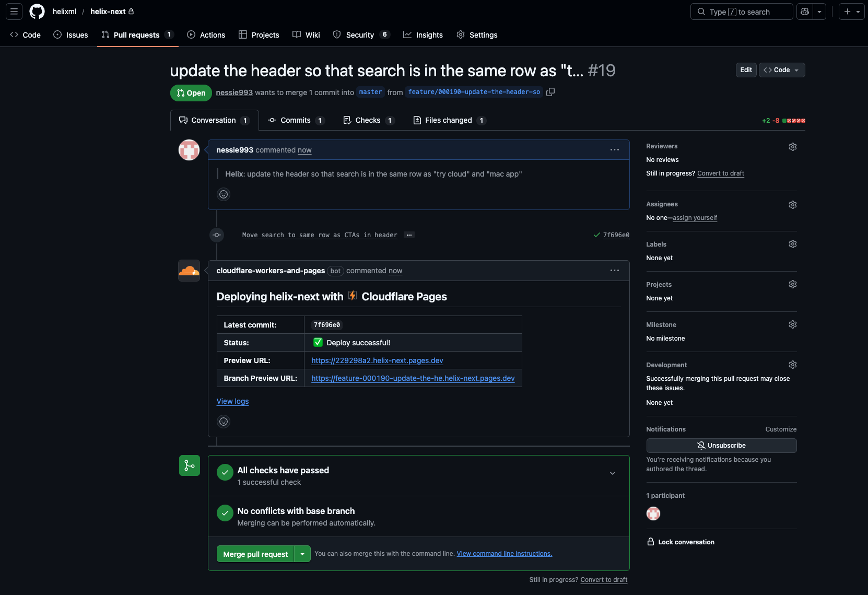
Task: Open the emoji reaction picker on nessie993's comment
Action: coord(224,194)
